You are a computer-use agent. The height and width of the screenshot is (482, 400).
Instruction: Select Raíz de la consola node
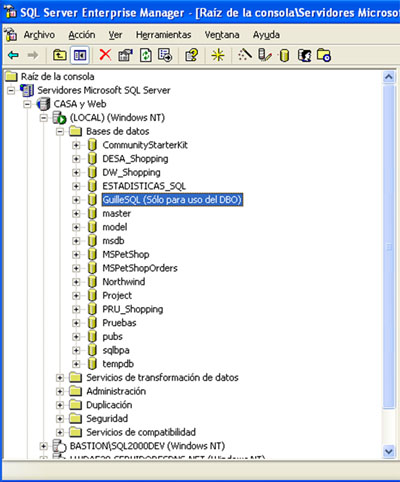click(x=57, y=76)
